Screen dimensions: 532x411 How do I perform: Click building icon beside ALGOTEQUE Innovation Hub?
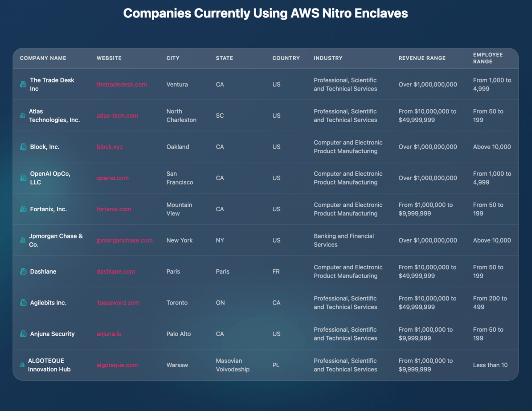click(x=22, y=365)
